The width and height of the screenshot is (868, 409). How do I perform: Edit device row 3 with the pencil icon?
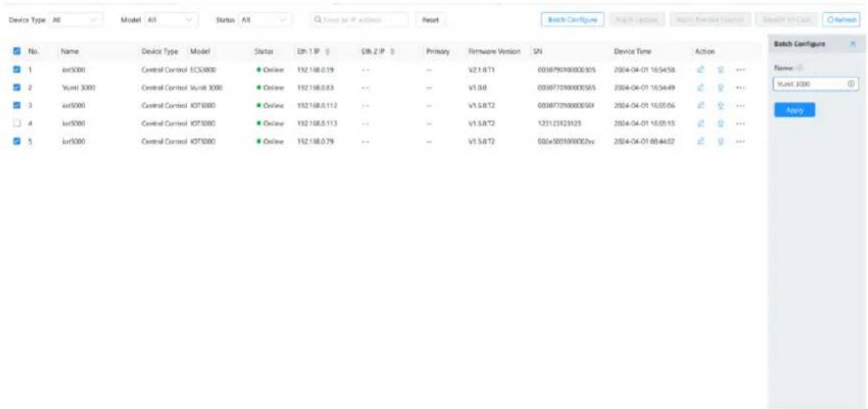tap(701, 105)
